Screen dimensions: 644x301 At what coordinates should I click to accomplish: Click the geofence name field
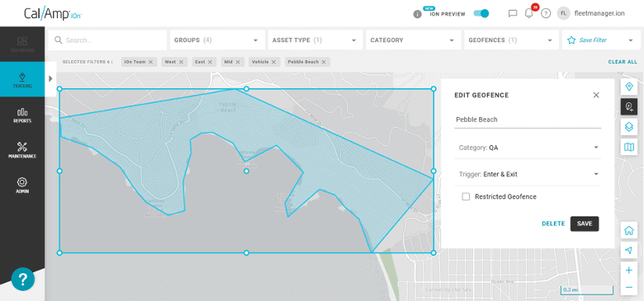click(x=528, y=120)
